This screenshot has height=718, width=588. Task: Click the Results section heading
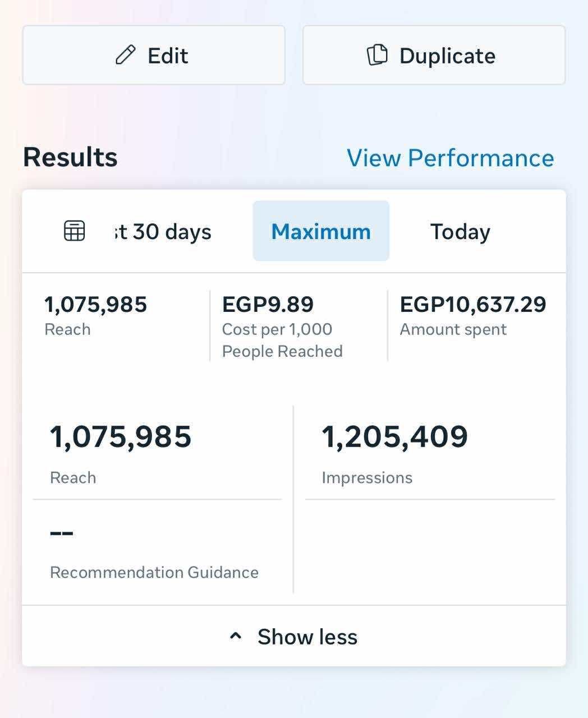click(x=70, y=157)
